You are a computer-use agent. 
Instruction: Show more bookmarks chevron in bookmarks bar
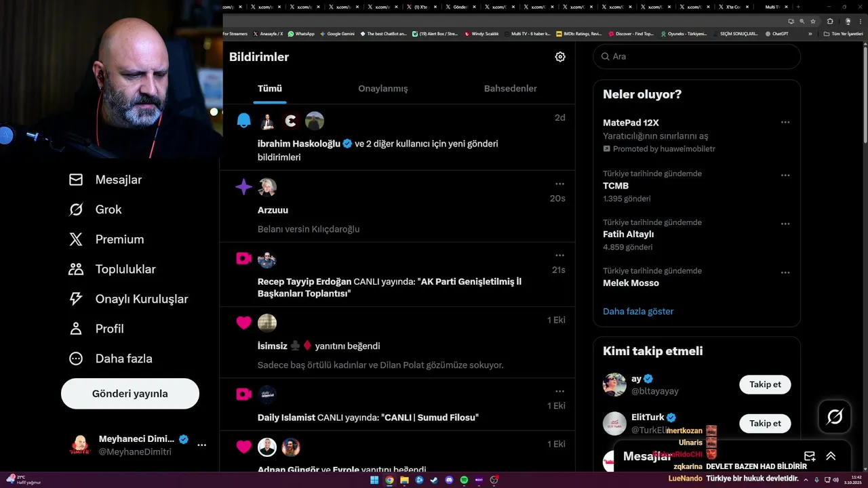(x=810, y=34)
